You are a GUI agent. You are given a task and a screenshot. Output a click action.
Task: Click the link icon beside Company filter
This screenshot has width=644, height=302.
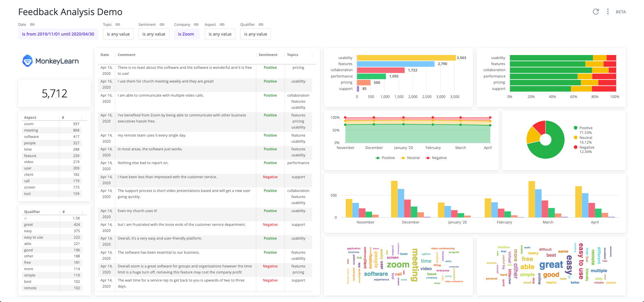[x=196, y=24]
